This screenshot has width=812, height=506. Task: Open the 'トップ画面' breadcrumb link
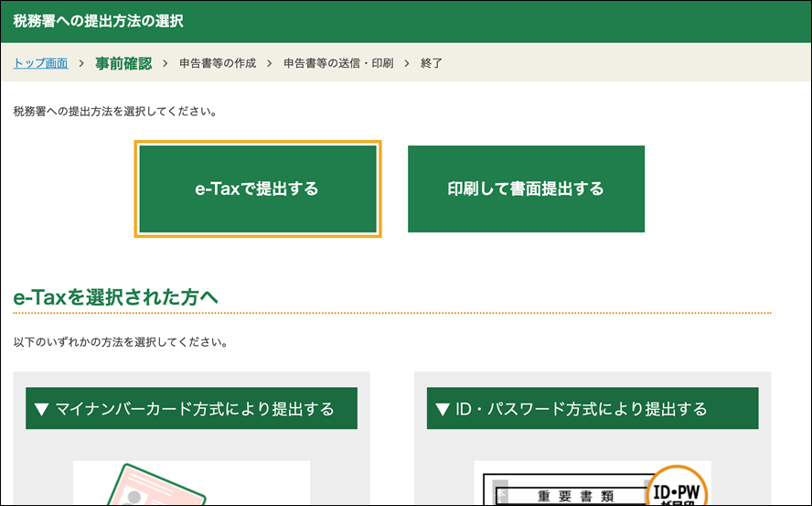(x=40, y=63)
